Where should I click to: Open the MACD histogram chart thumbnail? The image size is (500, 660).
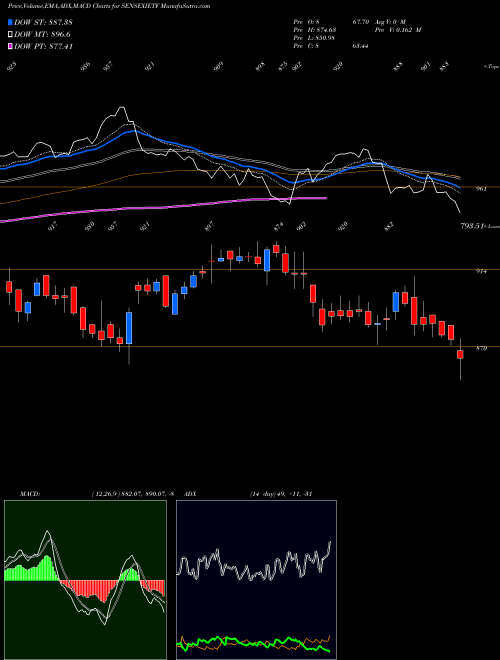(x=85, y=580)
